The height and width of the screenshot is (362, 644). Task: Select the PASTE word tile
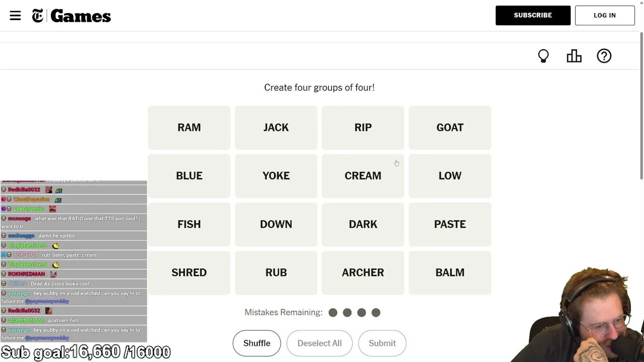450,224
